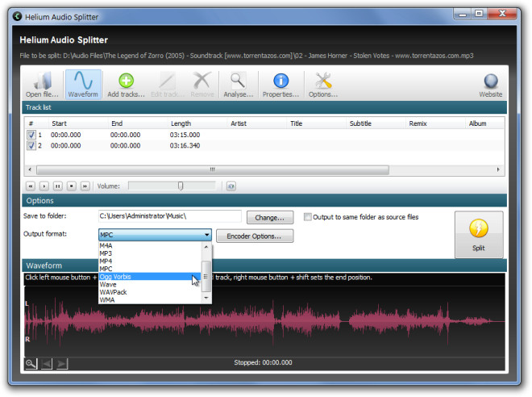Visit the Website globe icon
Image resolution: width=532 pixels, height=397 pixels.
tap(491, 85)
